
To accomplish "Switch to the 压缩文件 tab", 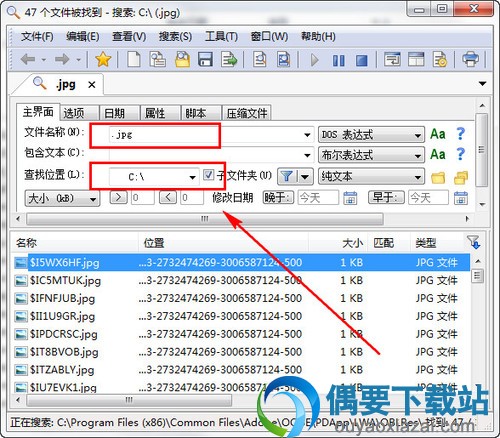I will click(x=247, y=113).
